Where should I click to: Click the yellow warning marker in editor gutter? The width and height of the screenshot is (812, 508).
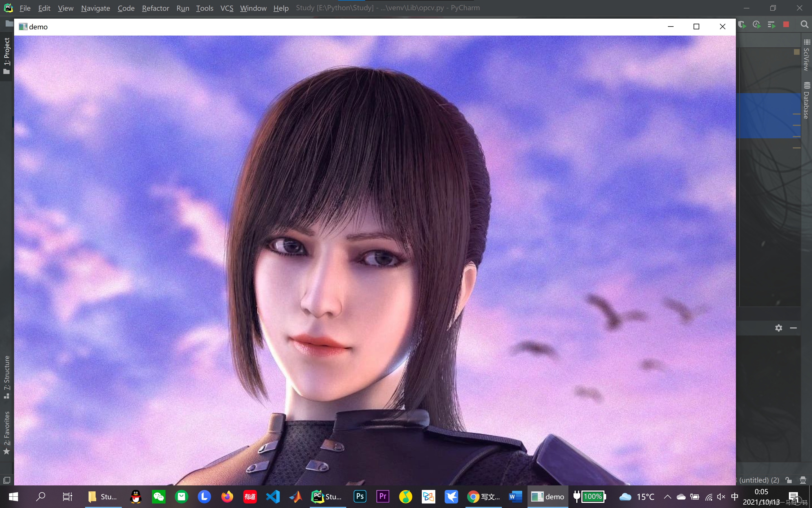(x=796, y=52)
